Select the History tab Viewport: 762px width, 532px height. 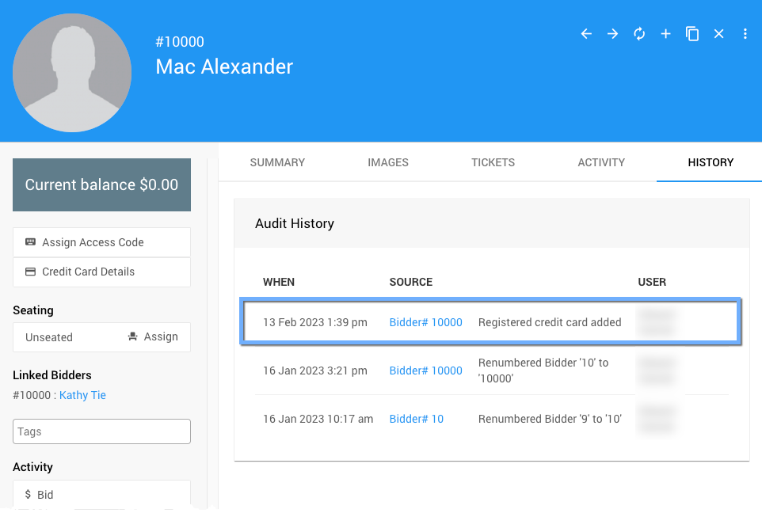coord(711,162)
